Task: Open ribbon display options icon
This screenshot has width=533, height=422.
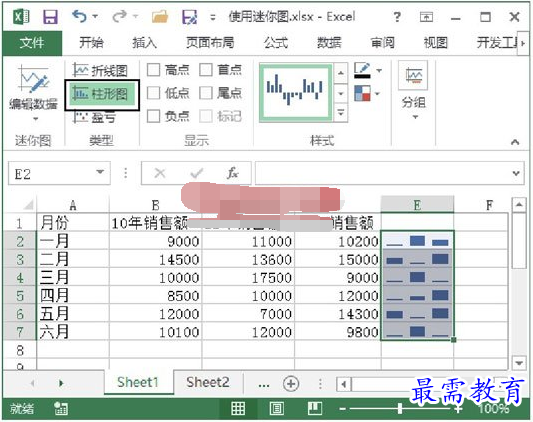Action: coord(426,17)
